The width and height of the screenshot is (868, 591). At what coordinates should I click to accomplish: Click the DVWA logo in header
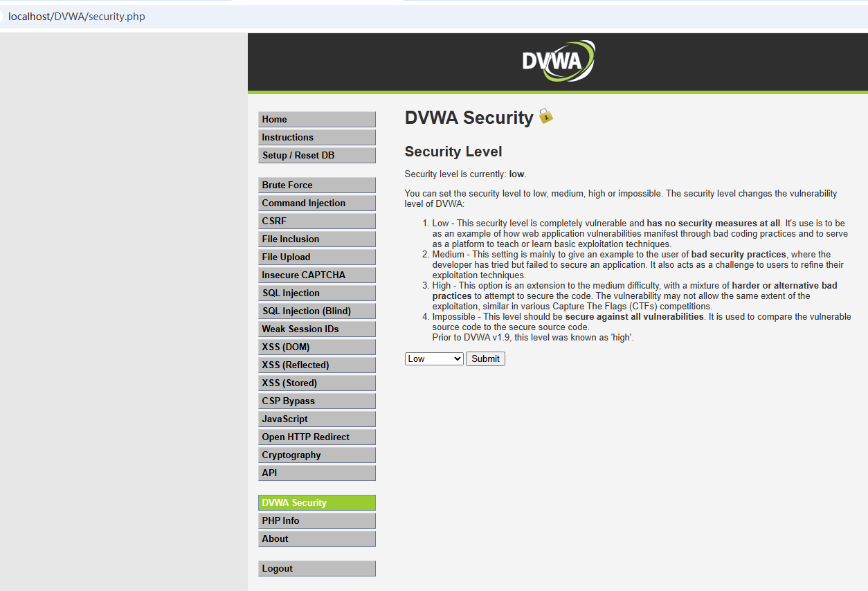[x=559, y=61]
